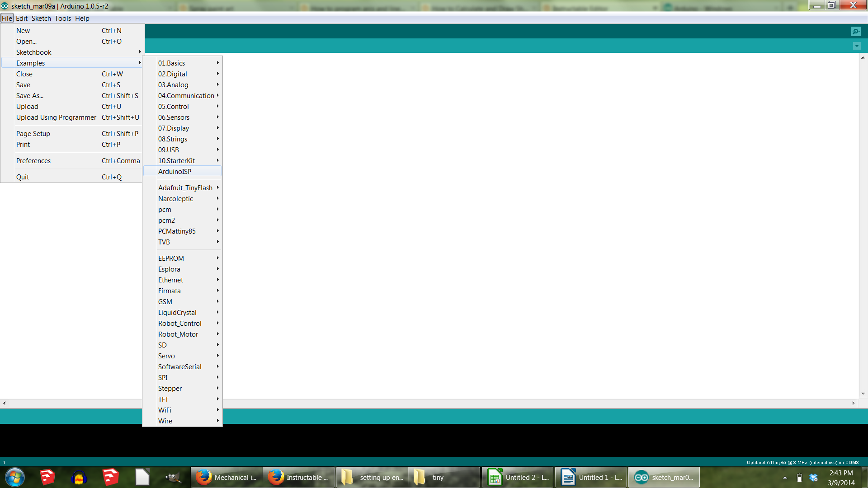The width and height of the screenshot is (868, 488).
Task: Open the Tools menu
Action: click(x=62, y=19)
